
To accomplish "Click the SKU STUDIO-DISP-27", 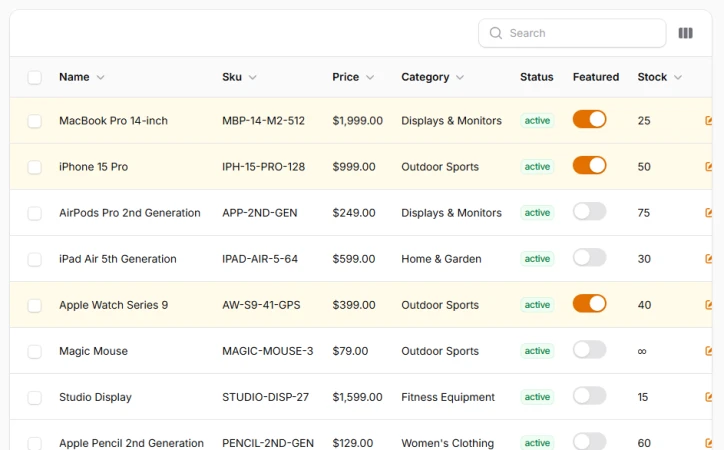I will 265,397.
